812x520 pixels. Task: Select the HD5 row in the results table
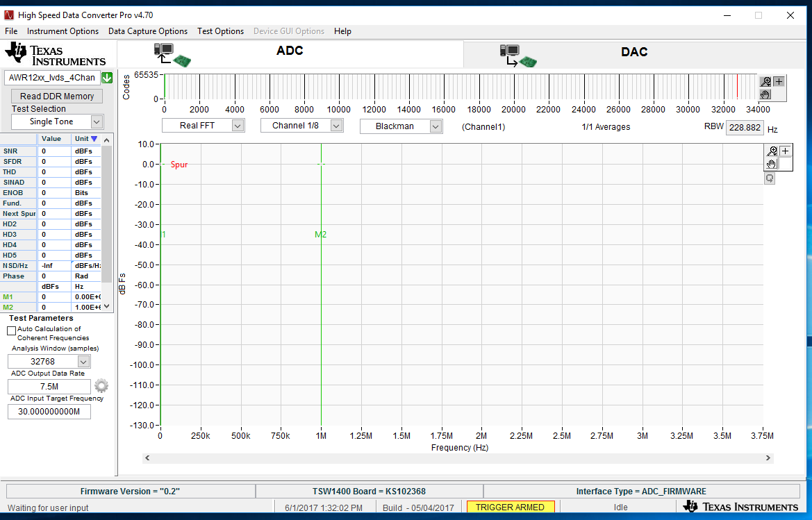(51, 255)
